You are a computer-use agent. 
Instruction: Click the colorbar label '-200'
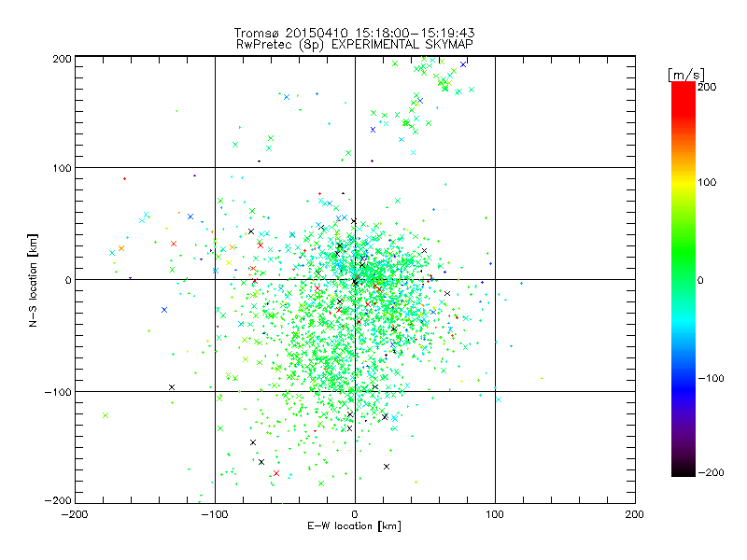pos(711,472)
